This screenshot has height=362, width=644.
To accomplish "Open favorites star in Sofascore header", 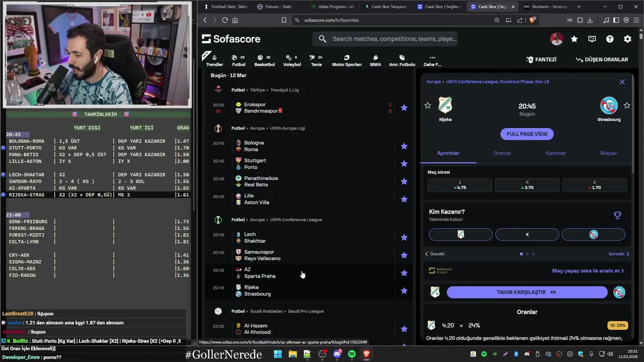I will [x=574, y=39].
